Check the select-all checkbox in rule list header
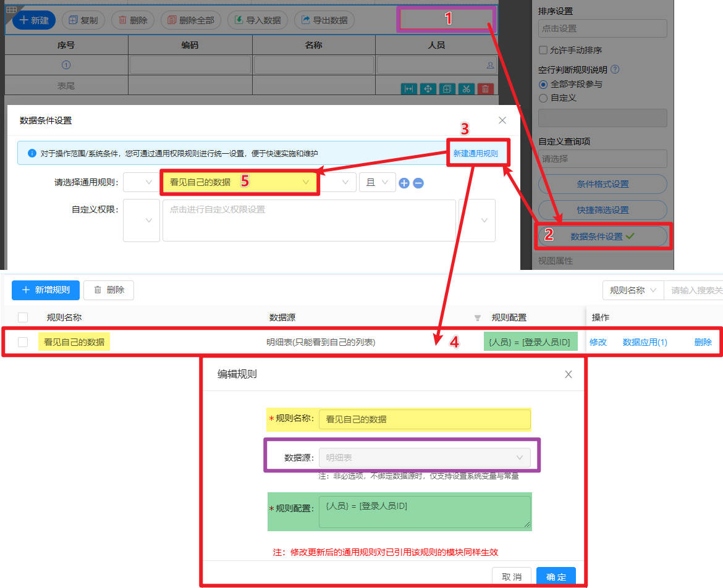Image resolution: width=723 pixels, height=588 pixels. point(23,317)
